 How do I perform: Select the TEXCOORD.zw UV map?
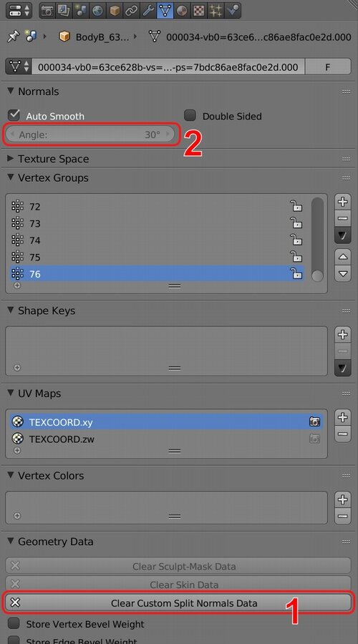point(166,439)
